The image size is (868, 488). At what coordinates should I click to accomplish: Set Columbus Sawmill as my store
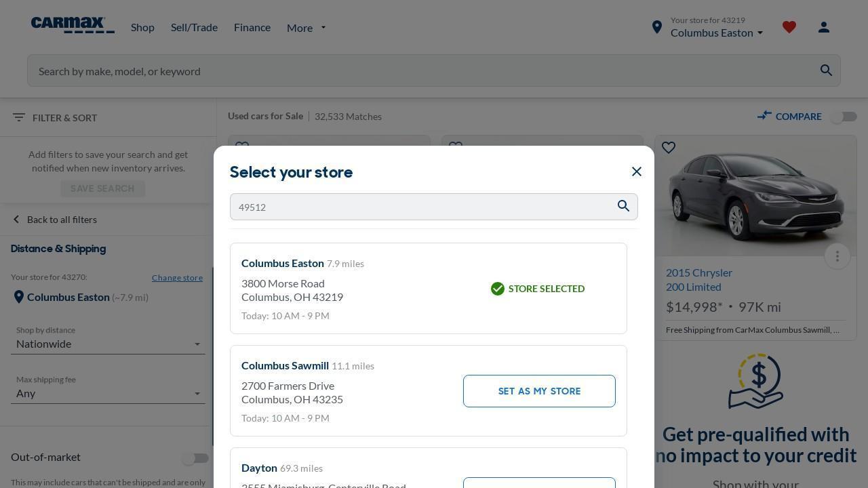[539, 391]
